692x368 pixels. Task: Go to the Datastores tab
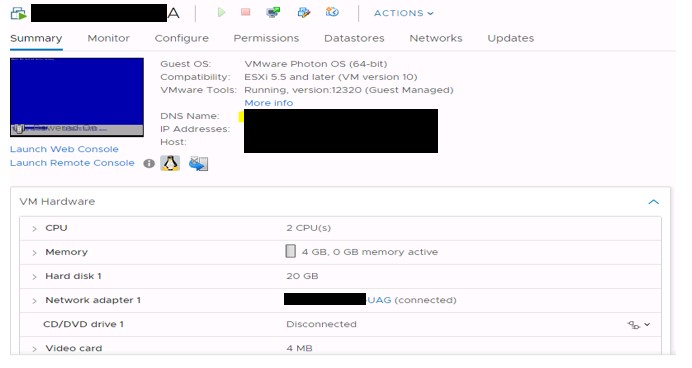click(x=354, y=38)
